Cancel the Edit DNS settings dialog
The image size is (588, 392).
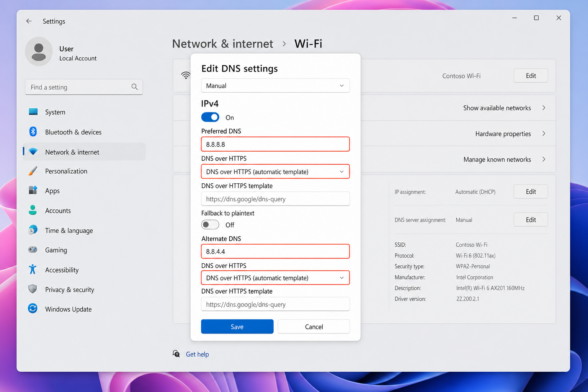[x=314, y=327]
